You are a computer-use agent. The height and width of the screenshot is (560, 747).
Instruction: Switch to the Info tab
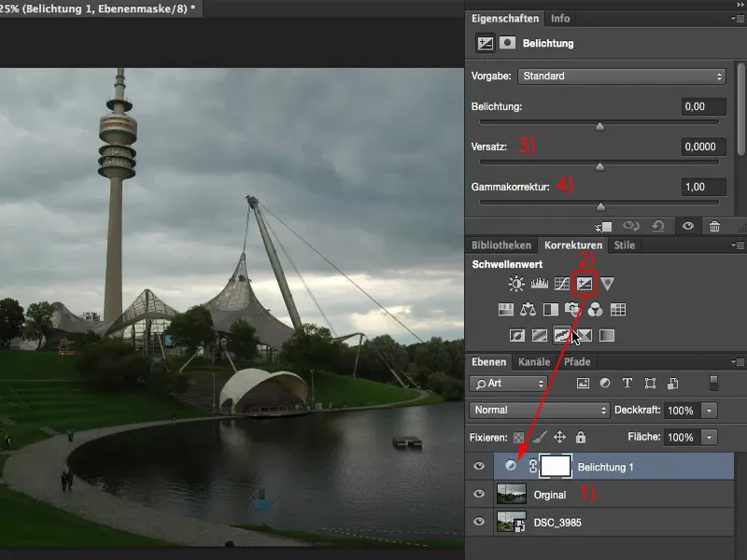[560, 19]
